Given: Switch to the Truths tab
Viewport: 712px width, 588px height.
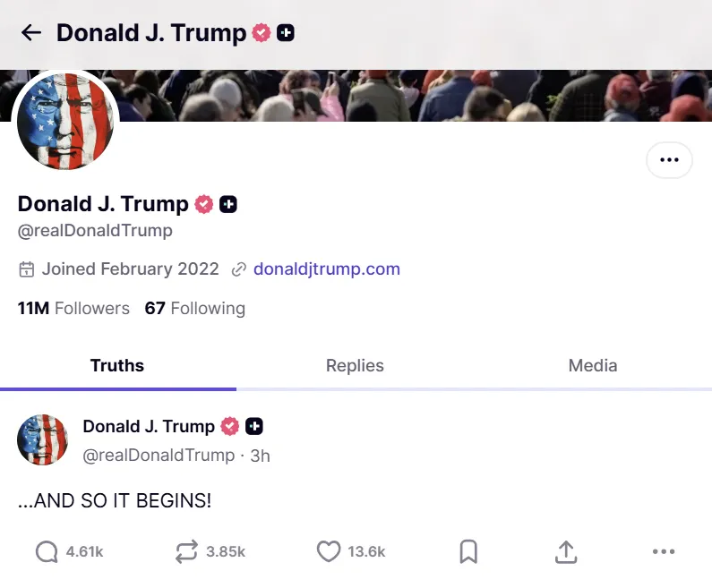Looking at the screenshot, I should [x=117, y=365].
